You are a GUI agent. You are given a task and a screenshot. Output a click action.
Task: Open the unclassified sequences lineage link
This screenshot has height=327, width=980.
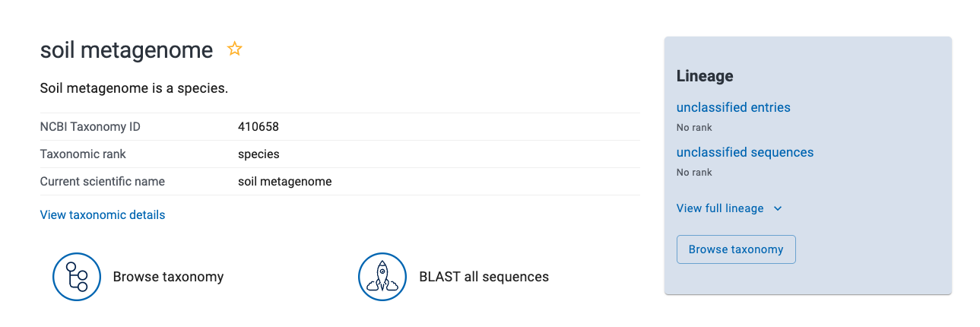click(x=744, y=152)
